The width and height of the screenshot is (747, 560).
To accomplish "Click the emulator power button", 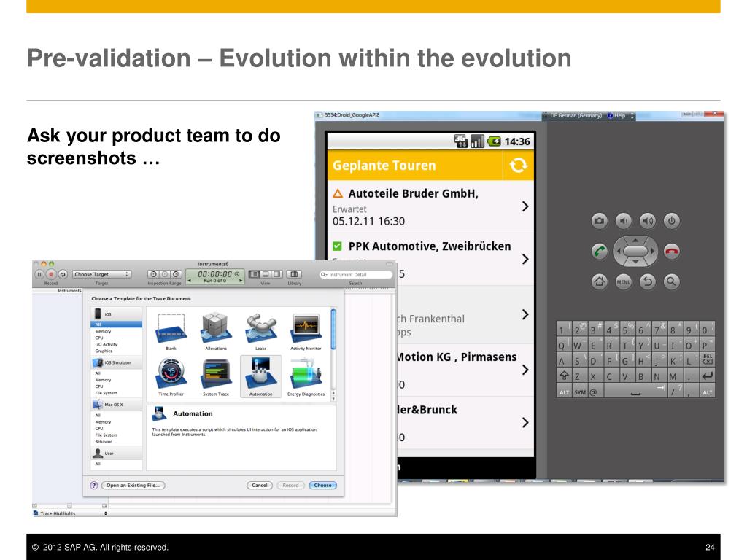I will [x=672, y=220].
